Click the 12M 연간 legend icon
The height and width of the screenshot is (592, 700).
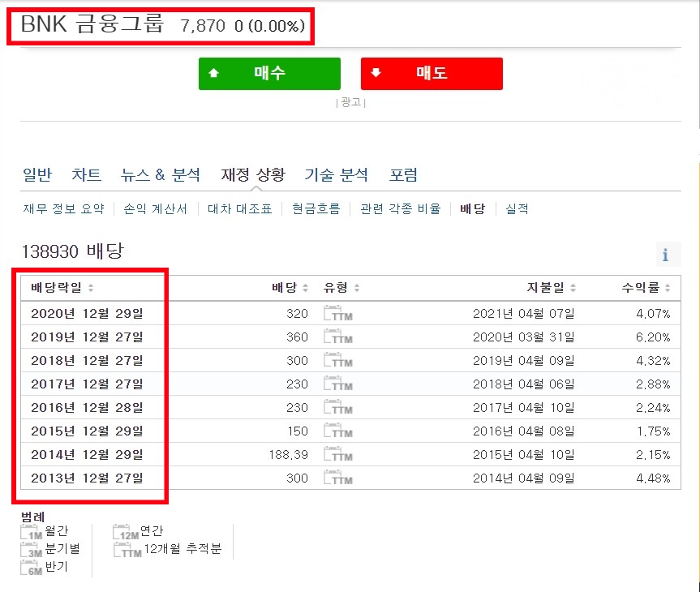tap(126, 532)
